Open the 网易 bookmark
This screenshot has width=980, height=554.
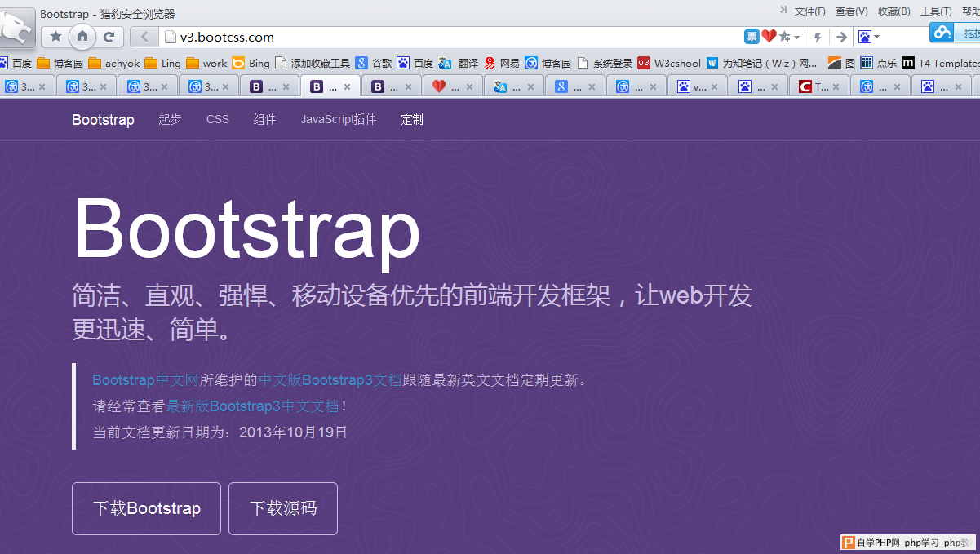point(501,63)
